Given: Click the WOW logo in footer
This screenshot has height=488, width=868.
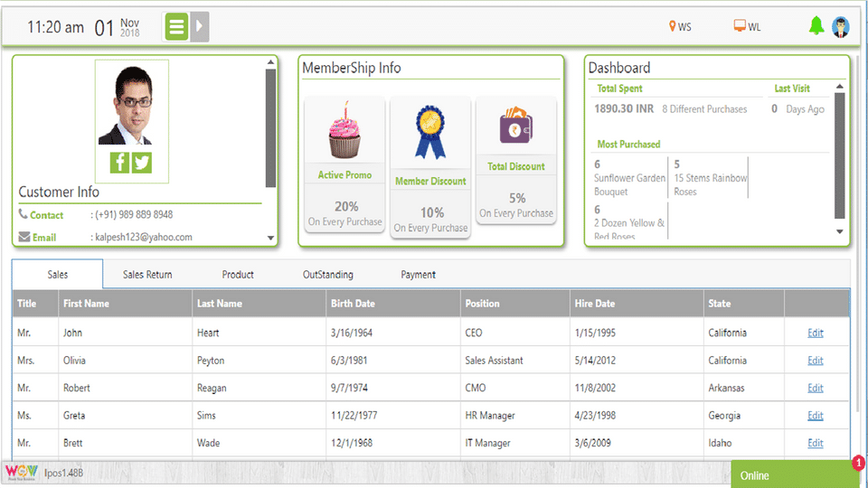Looking at the screenshot, I should coord(21,473).
